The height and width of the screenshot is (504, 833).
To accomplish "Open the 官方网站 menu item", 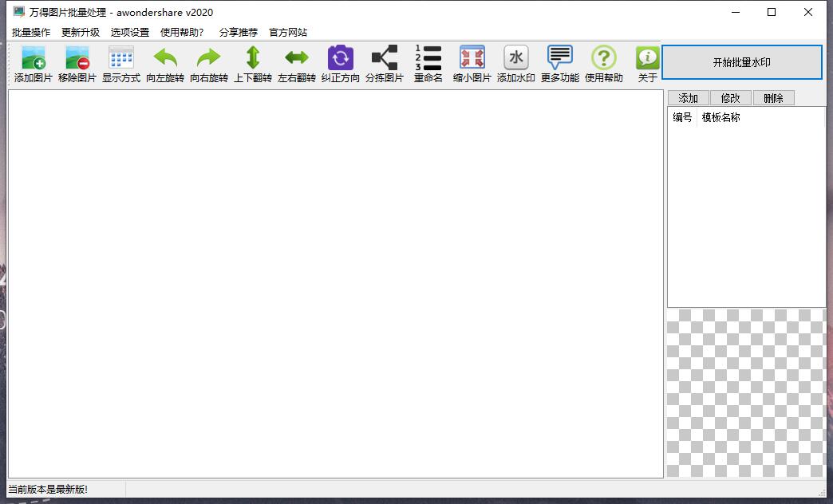I will pyautogui.click(x=288, y=33).
